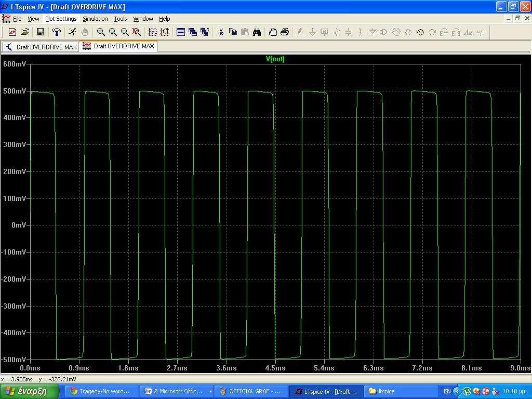
Task: Click the Zoom to rectangle magnifier icon
Action: pyautogui.click(x=113, y=32)
